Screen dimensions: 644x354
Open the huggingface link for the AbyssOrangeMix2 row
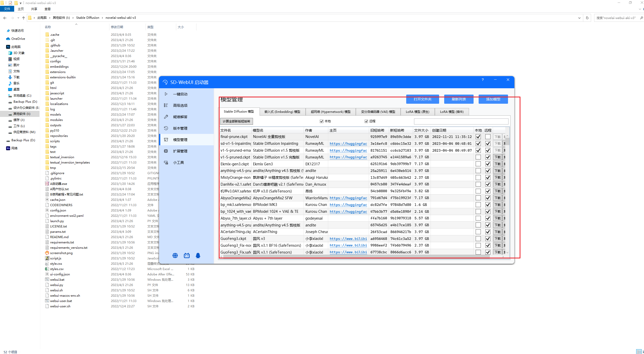point(348,198)
